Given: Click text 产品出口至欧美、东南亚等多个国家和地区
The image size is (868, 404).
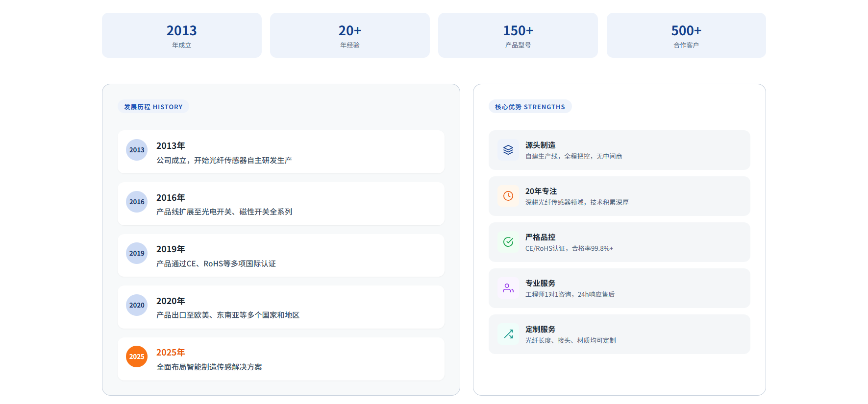Looking at the screenshot, I should [x=228, y=315].
